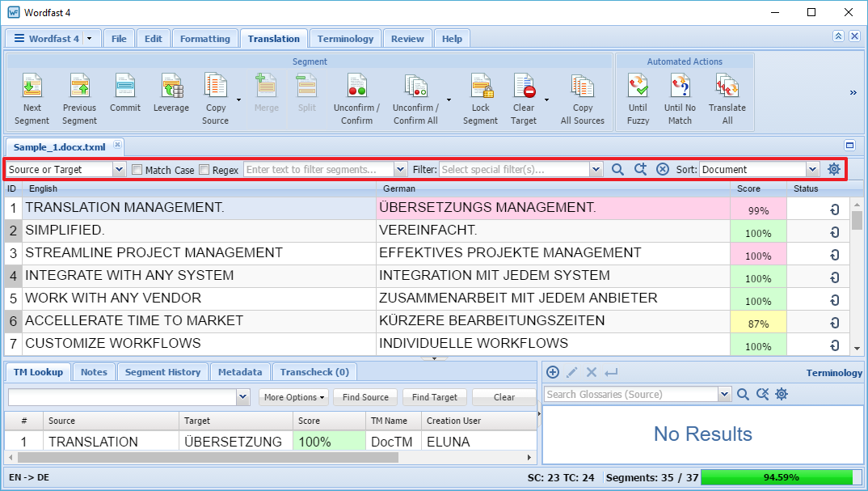The width and height of the screenshot is (868, 491).
Task: Open the Notes tab
Action: click(94, 372)
